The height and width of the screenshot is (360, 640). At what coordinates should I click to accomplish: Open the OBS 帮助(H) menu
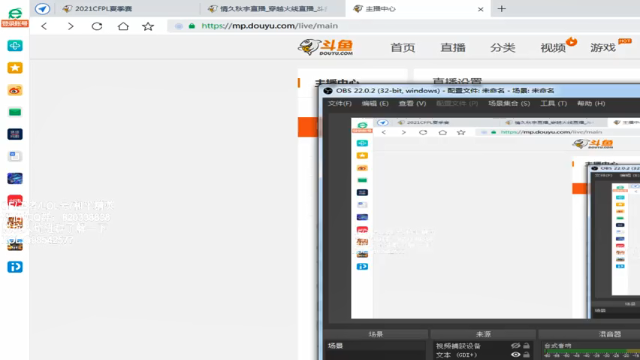591,104
